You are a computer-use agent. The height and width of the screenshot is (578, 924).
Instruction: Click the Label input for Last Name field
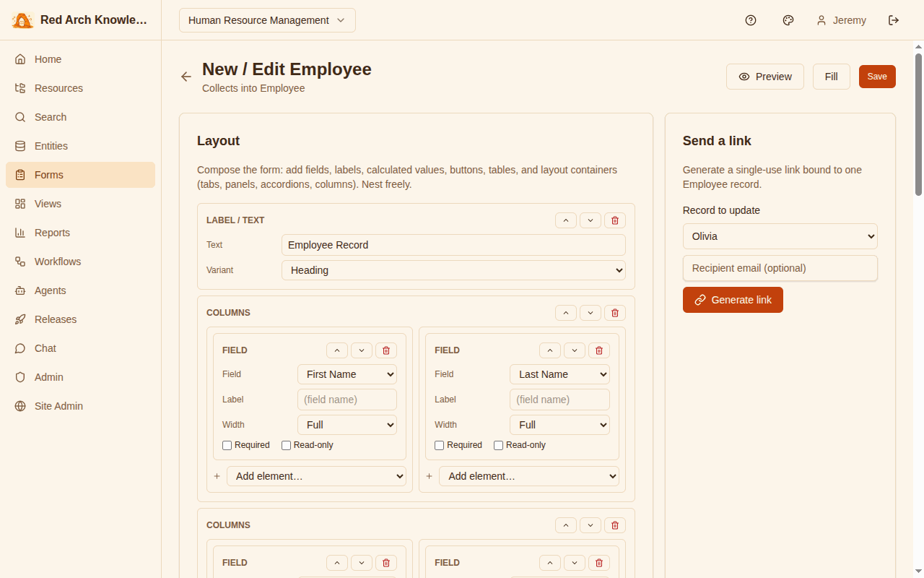559,400
